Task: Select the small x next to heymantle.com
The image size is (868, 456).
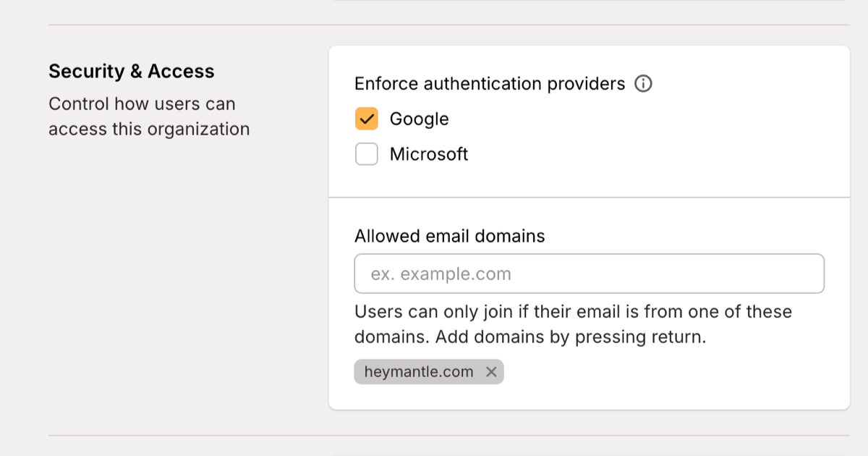Action: tap(491, 372)
